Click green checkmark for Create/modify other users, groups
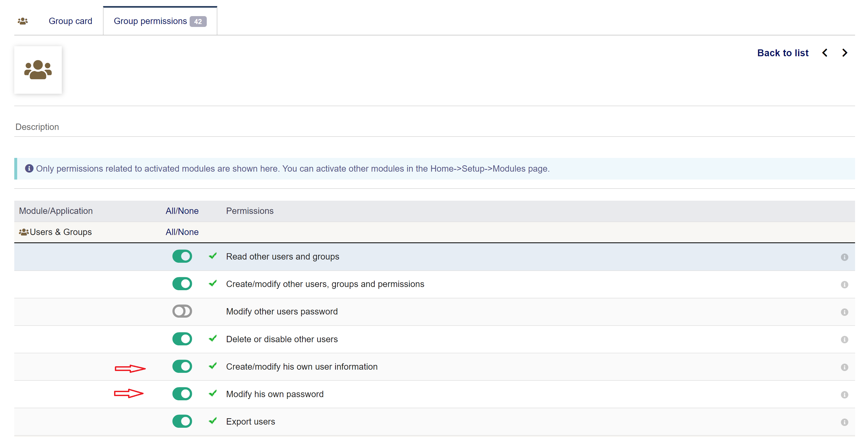 (213, 284)
